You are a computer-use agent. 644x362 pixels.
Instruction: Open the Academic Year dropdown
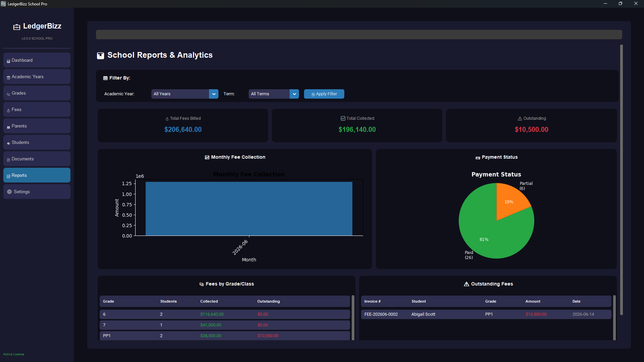[x=185, y=94]
